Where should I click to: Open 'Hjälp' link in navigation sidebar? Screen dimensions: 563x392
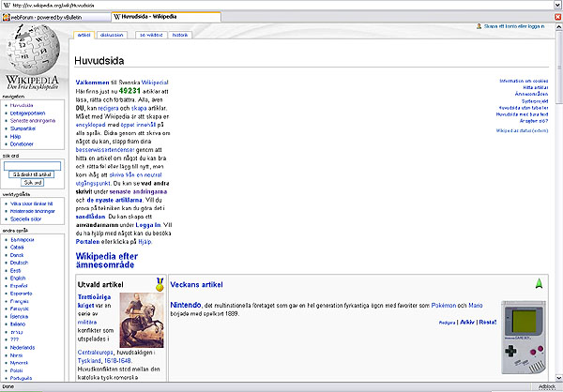tap(15, 136)
